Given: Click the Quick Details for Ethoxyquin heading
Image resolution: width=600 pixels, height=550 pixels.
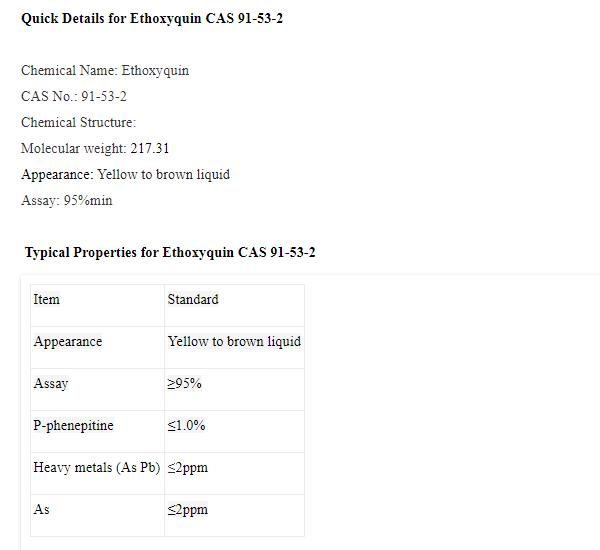Looking at the screenshot, I should pos(152,19).
